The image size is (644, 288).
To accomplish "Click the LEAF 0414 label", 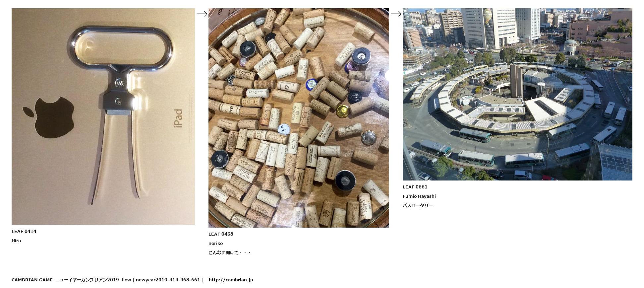I will 24,231.
